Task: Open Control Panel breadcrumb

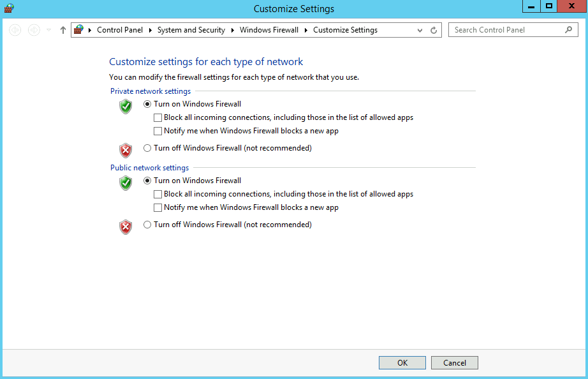Action: pyautogui.click(x=120, y=30)
